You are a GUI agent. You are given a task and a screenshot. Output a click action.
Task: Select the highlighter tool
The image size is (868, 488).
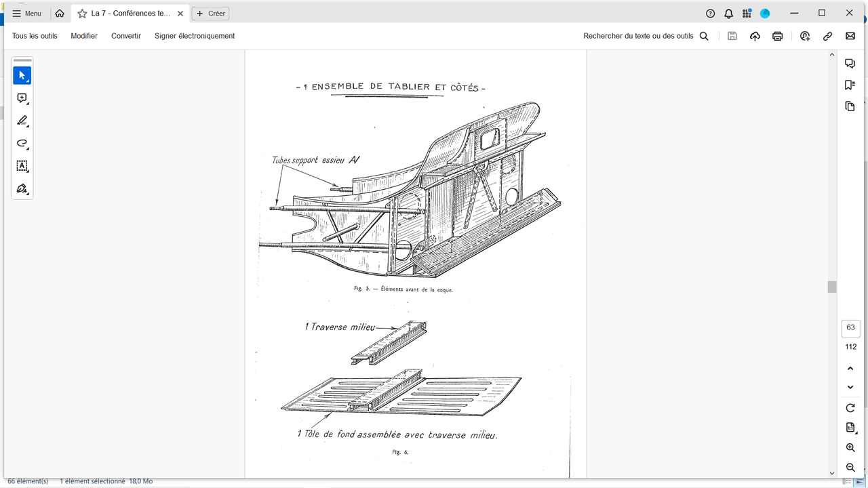[22, 121]
